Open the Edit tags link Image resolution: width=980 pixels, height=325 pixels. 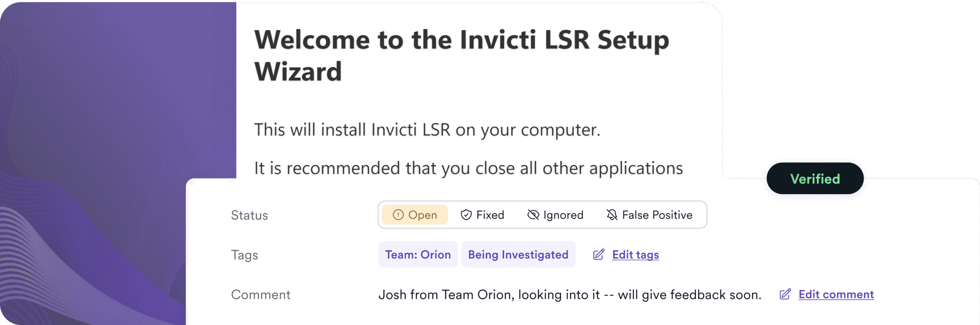635,255
